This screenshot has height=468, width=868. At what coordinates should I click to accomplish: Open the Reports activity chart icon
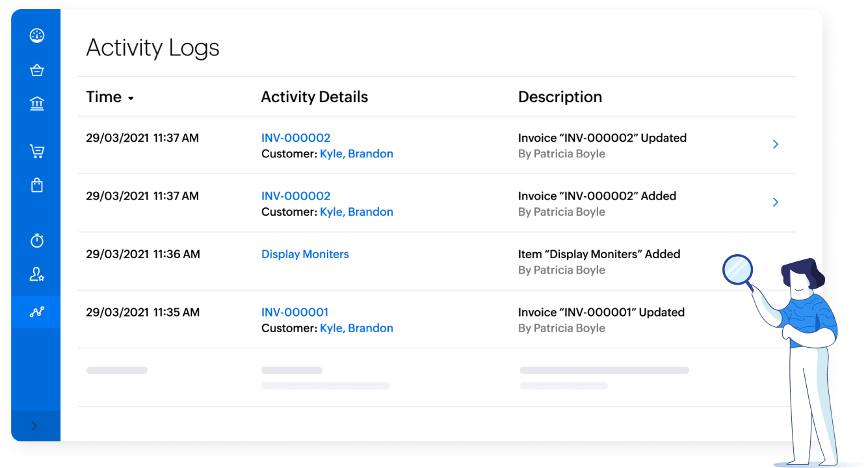tap(36, 313)
